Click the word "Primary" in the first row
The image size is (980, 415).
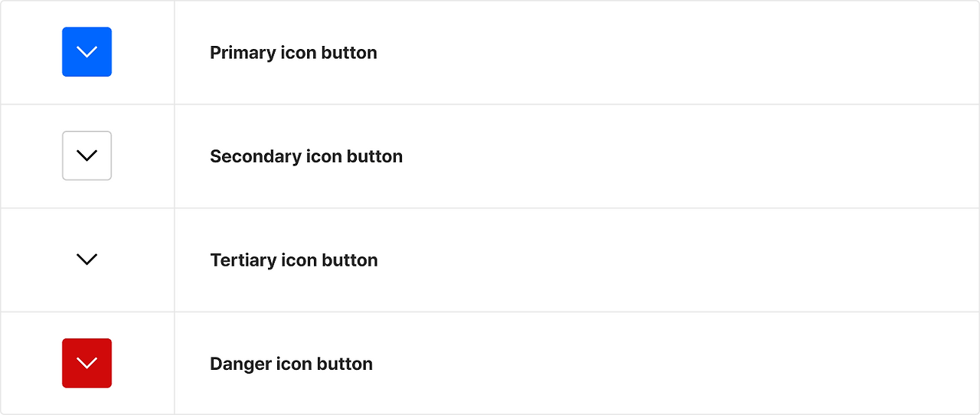[242, 53]
